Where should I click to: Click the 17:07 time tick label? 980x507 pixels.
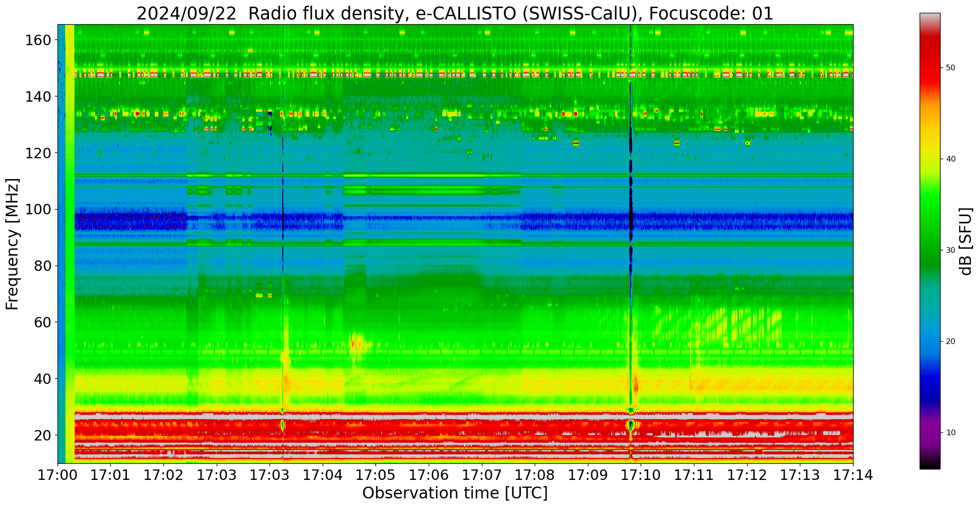[x=482, y=475]
